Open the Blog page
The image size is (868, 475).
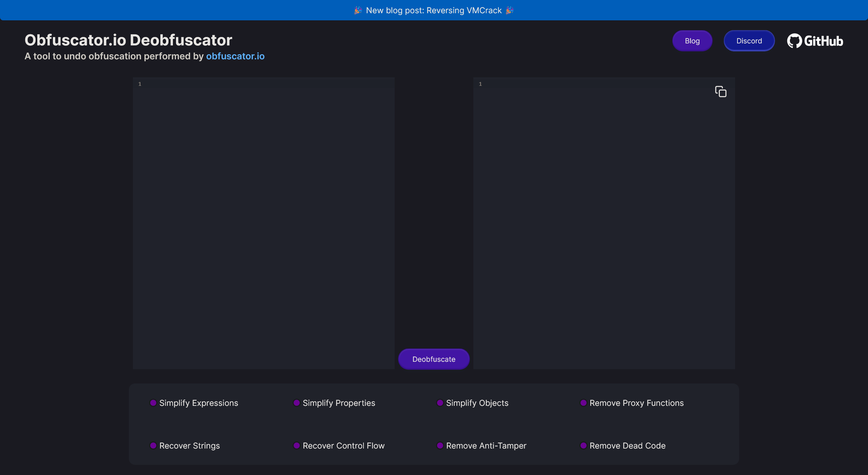692,40
